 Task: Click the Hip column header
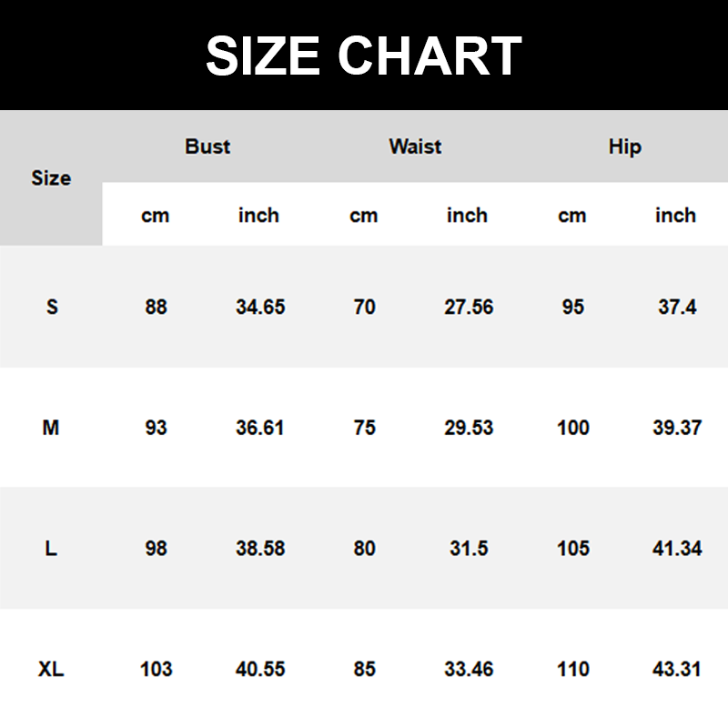pyautogui.click(x=624, y=147)
